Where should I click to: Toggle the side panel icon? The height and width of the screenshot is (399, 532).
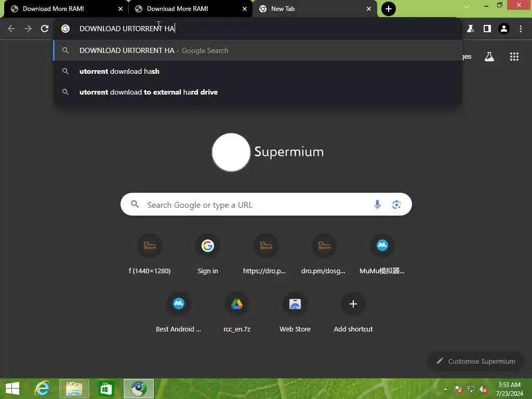[487, 29]
